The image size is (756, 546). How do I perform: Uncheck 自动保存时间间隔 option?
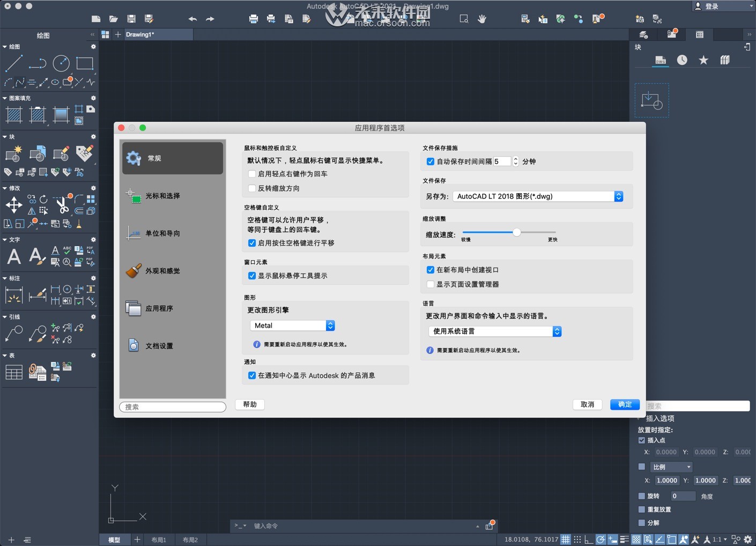coord(430,161)
